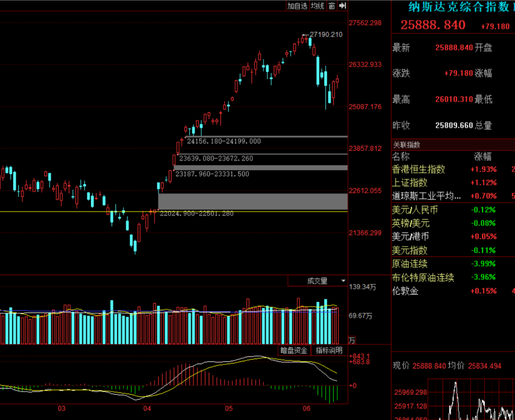Select the 英镑/美元 row
Image resolution: width=515 pixels, height=420 pixels.
coord(453,223)
